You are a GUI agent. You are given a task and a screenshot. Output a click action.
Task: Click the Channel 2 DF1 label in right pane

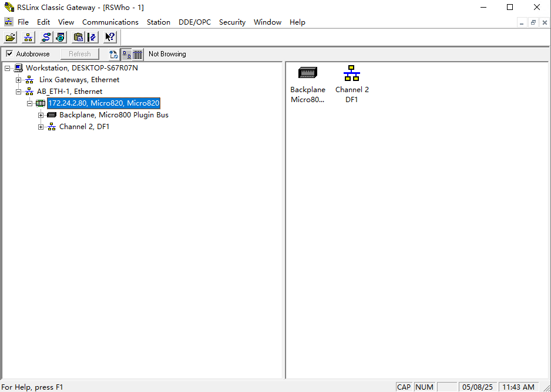coord(352,94)
